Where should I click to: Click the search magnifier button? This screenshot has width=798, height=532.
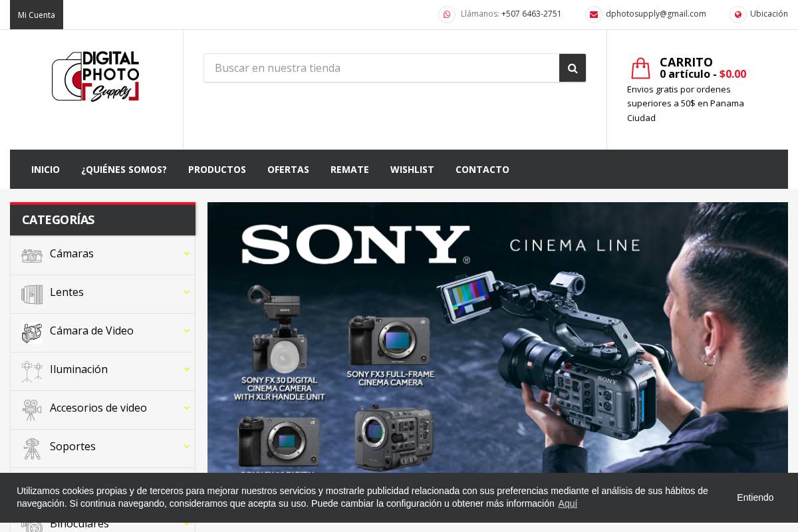coord(572,68)
